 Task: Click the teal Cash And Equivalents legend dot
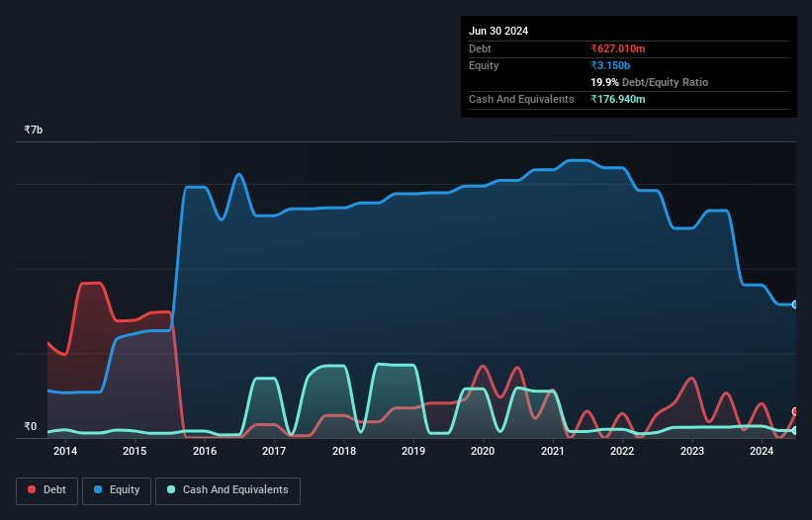(x=171, y=489)
